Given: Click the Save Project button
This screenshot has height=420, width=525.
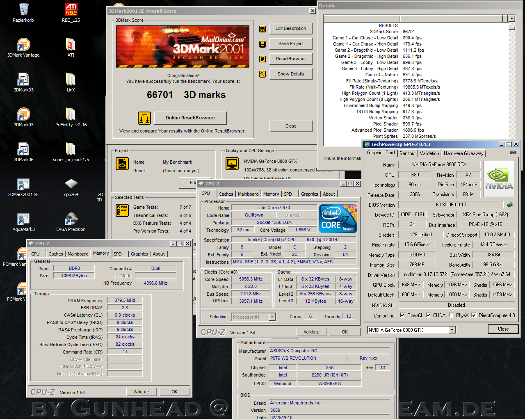Looking at the screenshot, I should [291, 44].
